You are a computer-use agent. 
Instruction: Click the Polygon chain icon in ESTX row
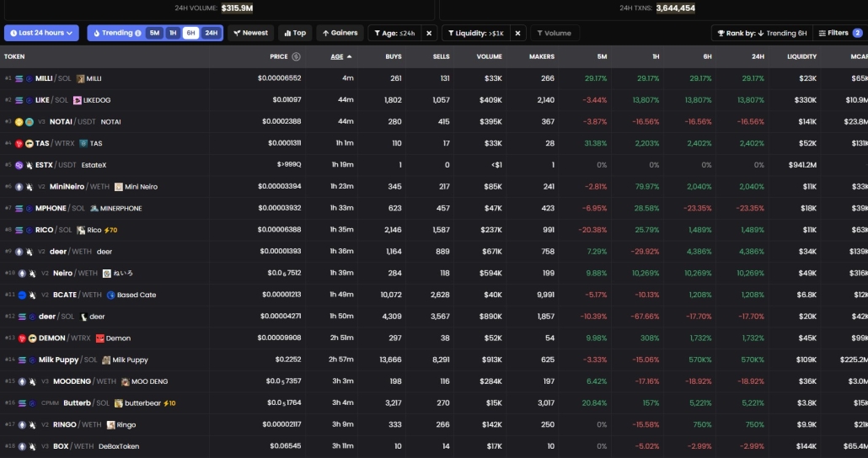click(19, 165)
